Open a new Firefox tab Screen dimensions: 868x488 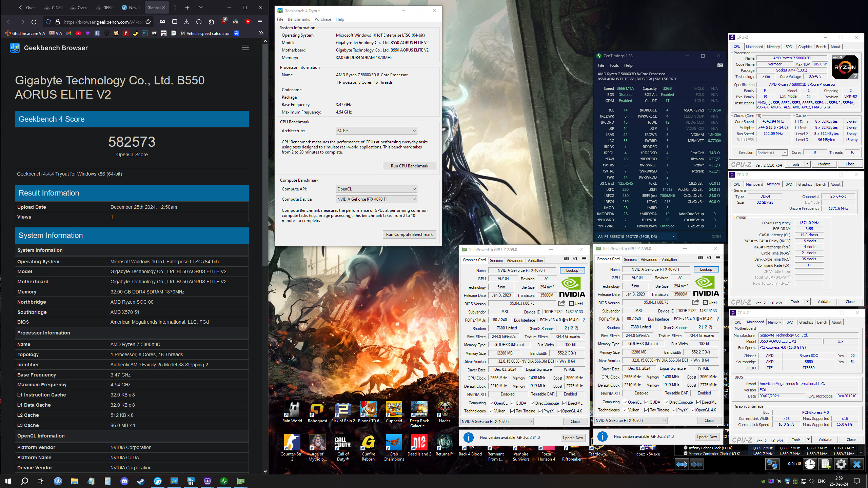point(187,7)
